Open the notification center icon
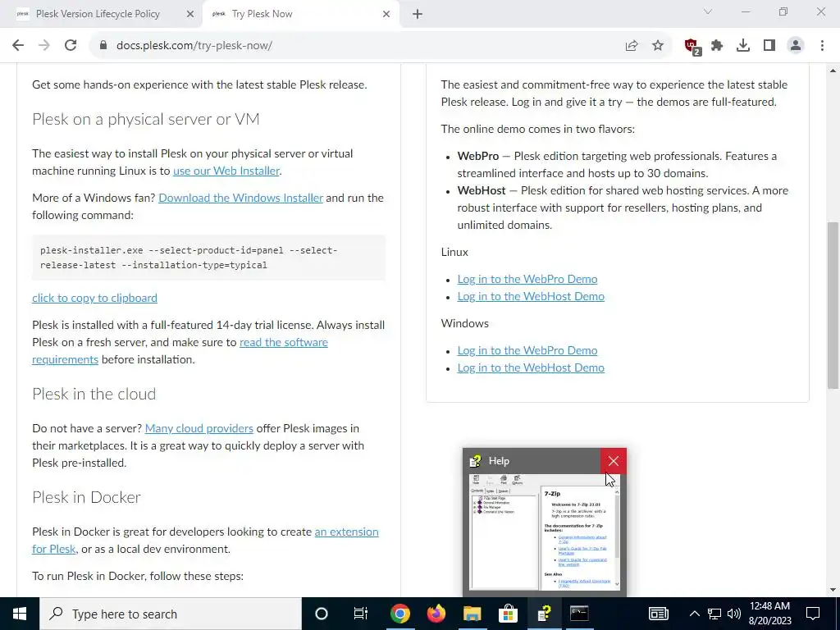The height and width of the screenshot is (630, 840). [813, 614]
